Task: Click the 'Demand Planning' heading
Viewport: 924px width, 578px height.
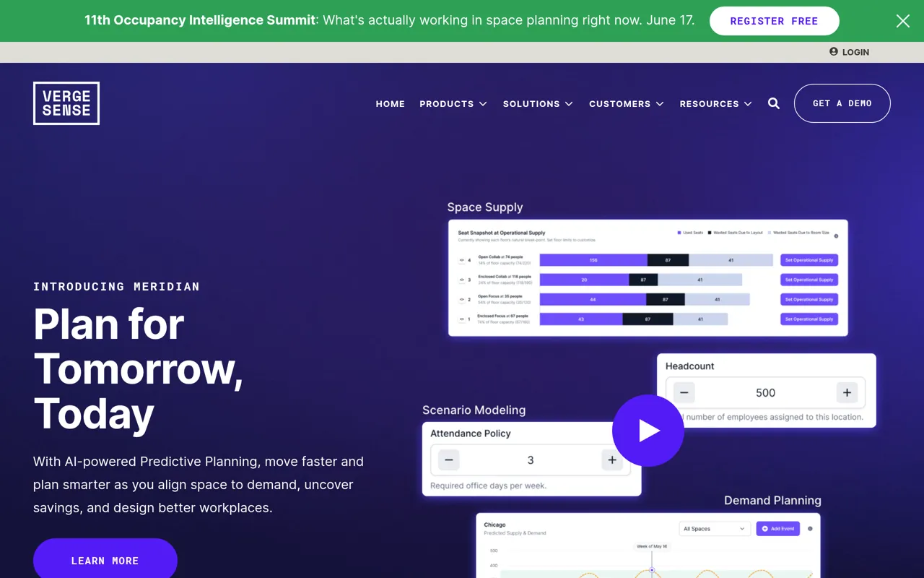Action: pyautogui.click(x=772, y=500)
